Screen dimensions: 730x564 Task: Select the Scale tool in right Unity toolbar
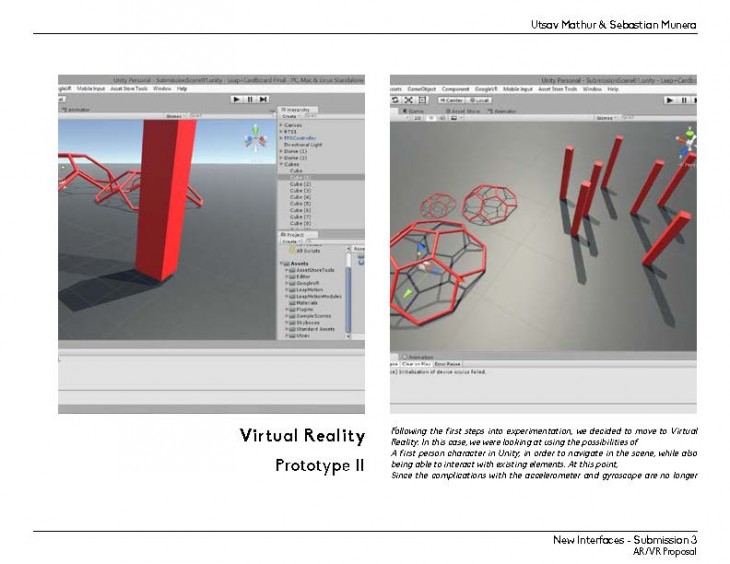point(409,100)
